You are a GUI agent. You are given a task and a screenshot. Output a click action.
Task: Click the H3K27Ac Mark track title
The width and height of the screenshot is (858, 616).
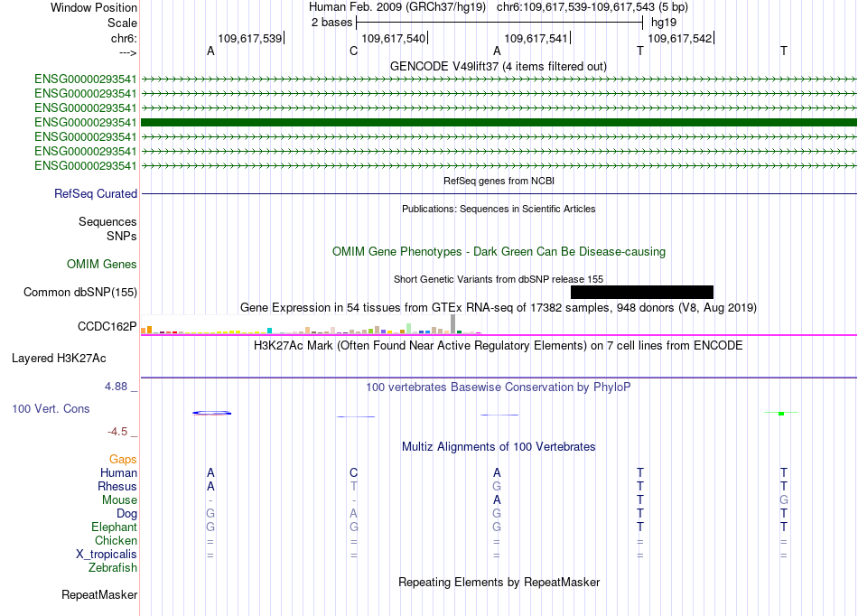[499, 346]
